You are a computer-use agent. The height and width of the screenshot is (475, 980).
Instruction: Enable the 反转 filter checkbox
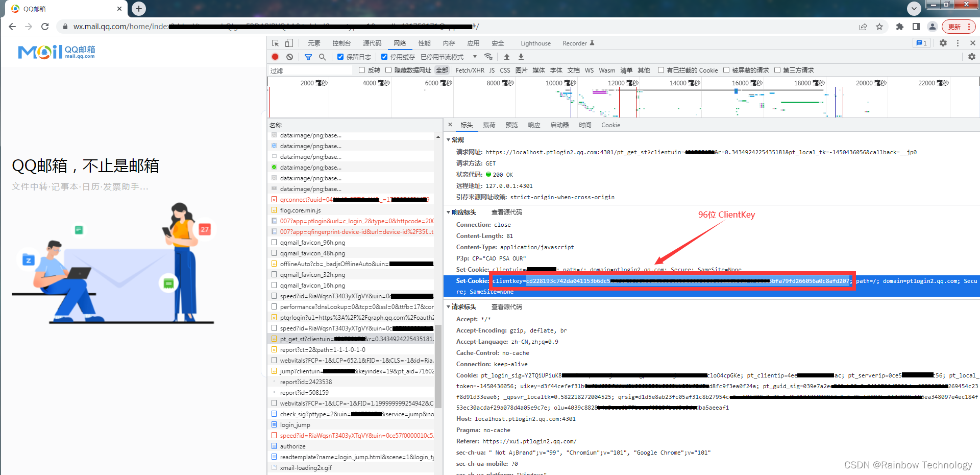tap(362, 70)
